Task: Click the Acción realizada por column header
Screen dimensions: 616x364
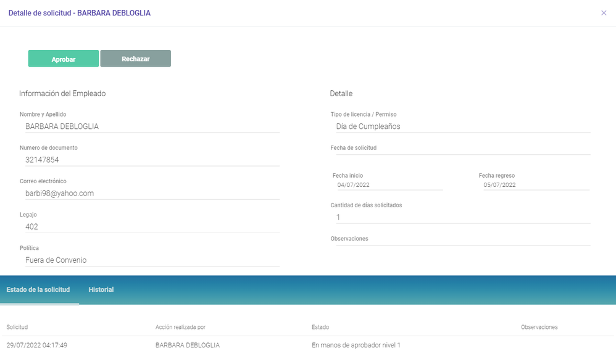Action: [x=180, y=327]
